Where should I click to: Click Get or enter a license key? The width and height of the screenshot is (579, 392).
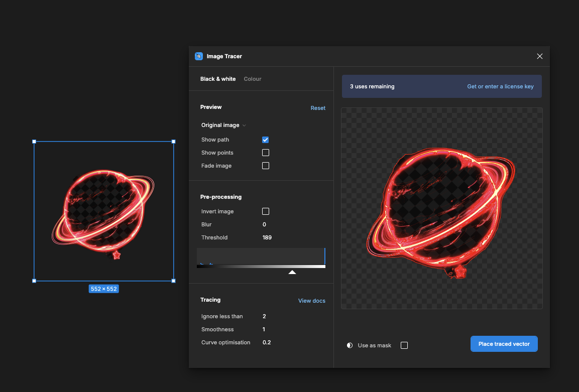500,86
